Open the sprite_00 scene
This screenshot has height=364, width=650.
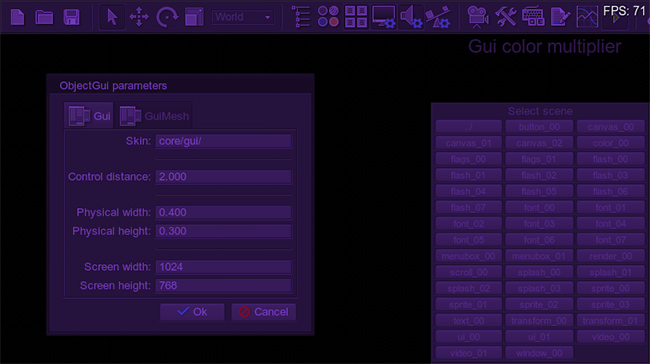click(x=611, y=289)
